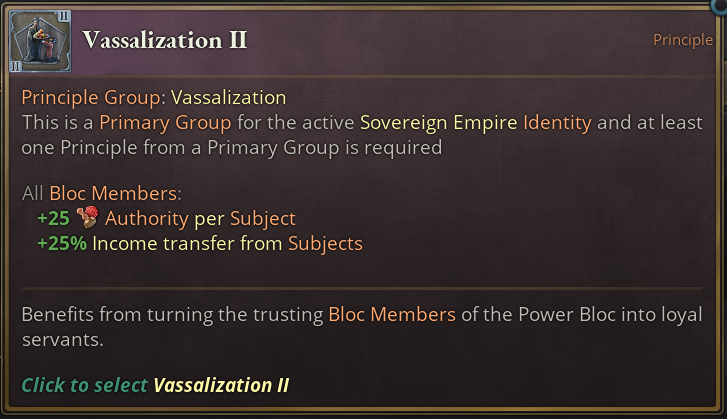Click the "Vassalization II" title heading
The image size is (727, 419).
164,40
